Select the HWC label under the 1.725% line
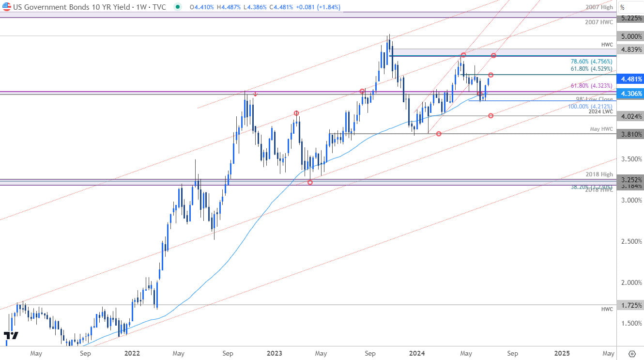 tap(607, 309)
